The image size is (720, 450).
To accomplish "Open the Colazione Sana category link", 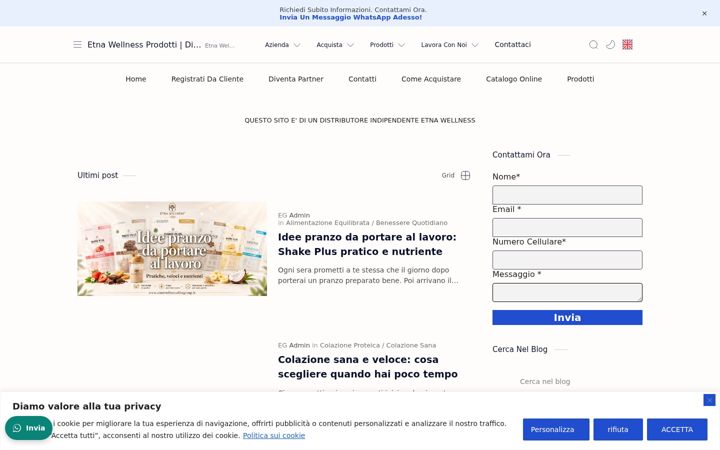I will pyautogui.click(x=411, y=345).
